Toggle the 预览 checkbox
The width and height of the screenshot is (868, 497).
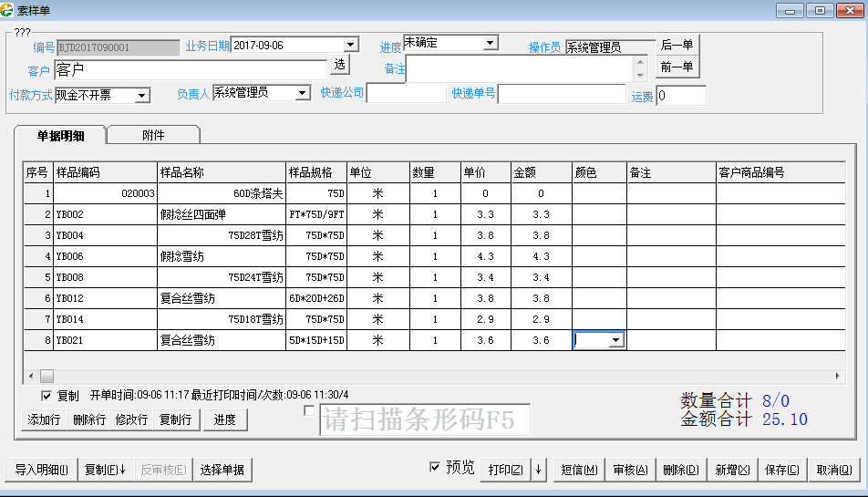pos(435,467)
